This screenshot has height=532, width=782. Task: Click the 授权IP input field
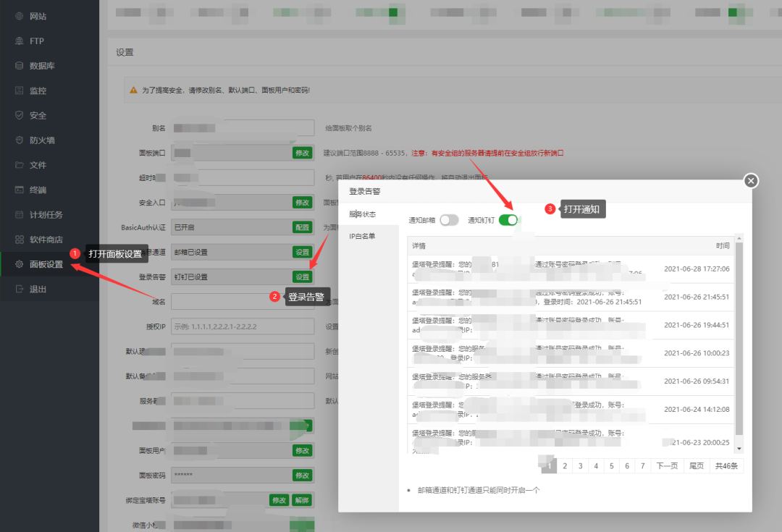[243, 326]
